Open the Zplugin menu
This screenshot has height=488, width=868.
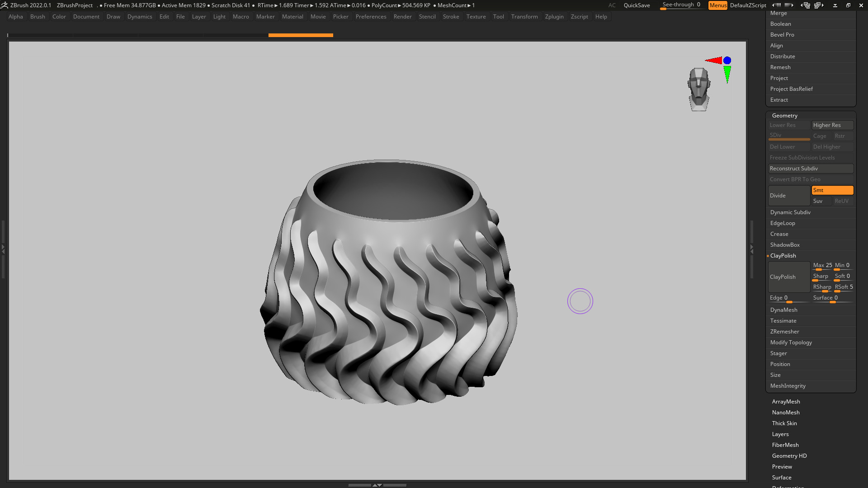[x=554, y=17]
